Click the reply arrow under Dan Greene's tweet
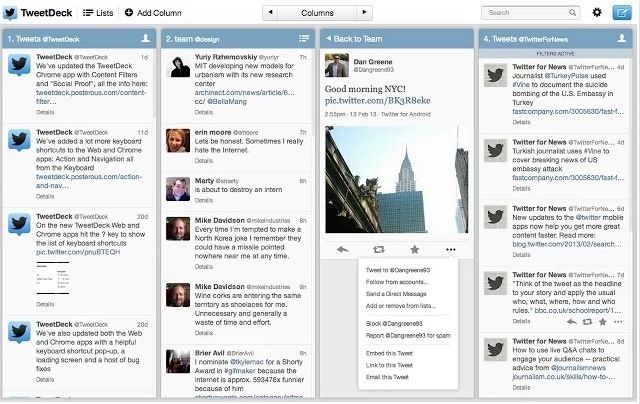This screenshot has height=404, width=640. 342,249
